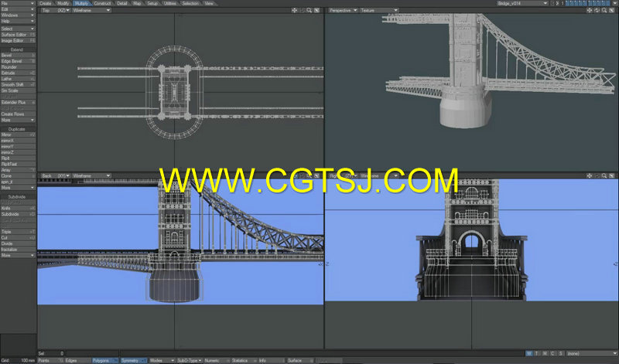
Task: Open the Surface Editor
Action: (18, 35)
